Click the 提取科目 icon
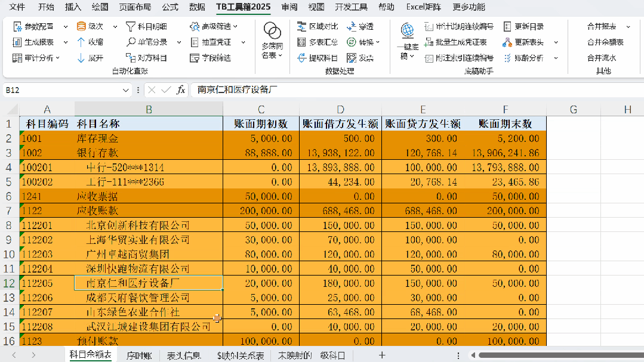 (302, 58)
